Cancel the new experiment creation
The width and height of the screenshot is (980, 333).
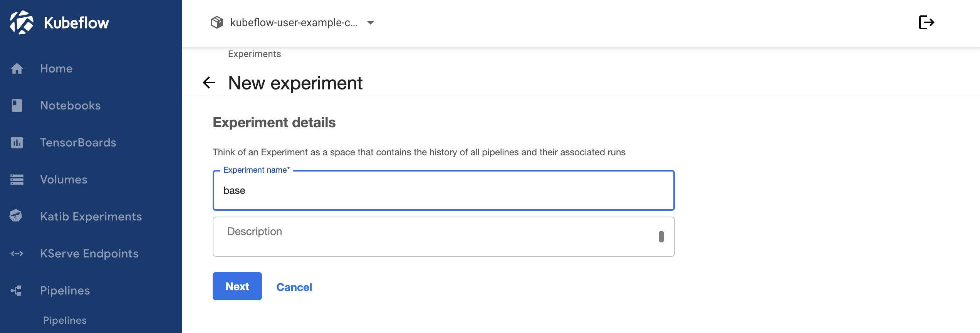coord(294,286)
